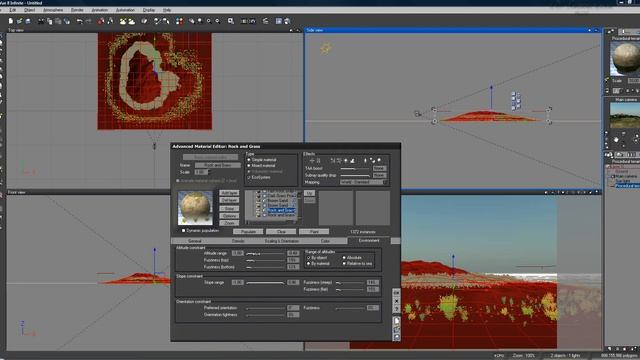Screen dimensions: 640x360
Task: Click the Paint button
Action: pos(314,231)
